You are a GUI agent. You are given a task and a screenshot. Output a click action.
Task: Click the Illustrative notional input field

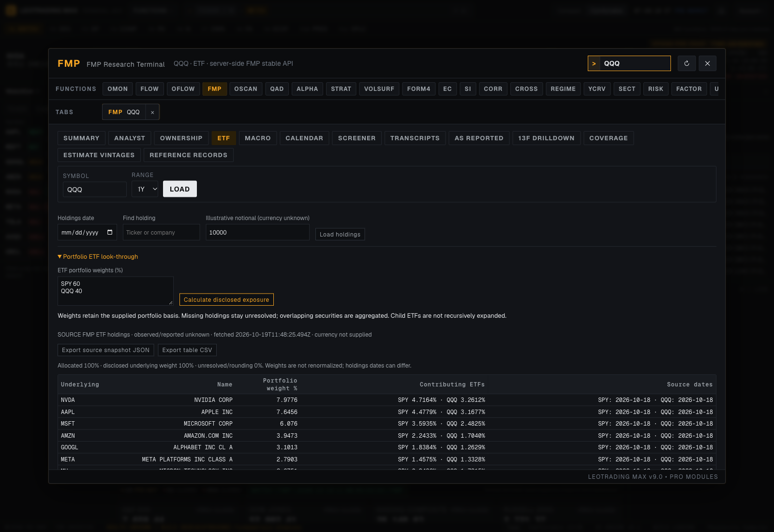click(257, 232)
